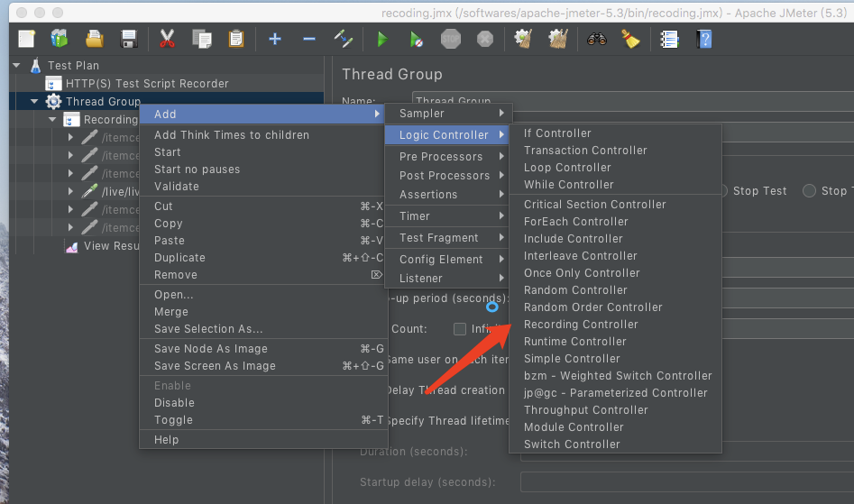
Task: Click the Test Plan flask icon
Action: pyautogui.click(x=36, y=65)
